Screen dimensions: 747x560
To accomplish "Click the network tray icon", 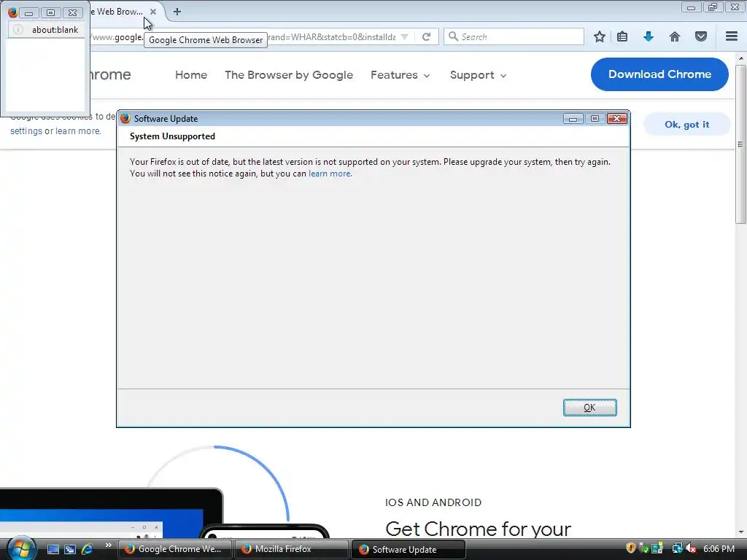I will (x=676, y=548).
